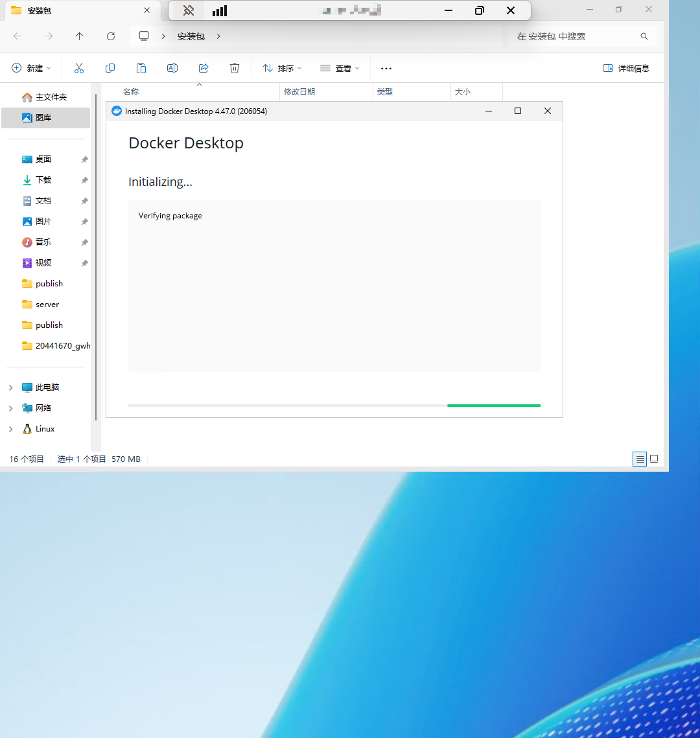Click the sidebar vertical scrollbar
Viewport: 700px width, 738px height.
[96, 257]
